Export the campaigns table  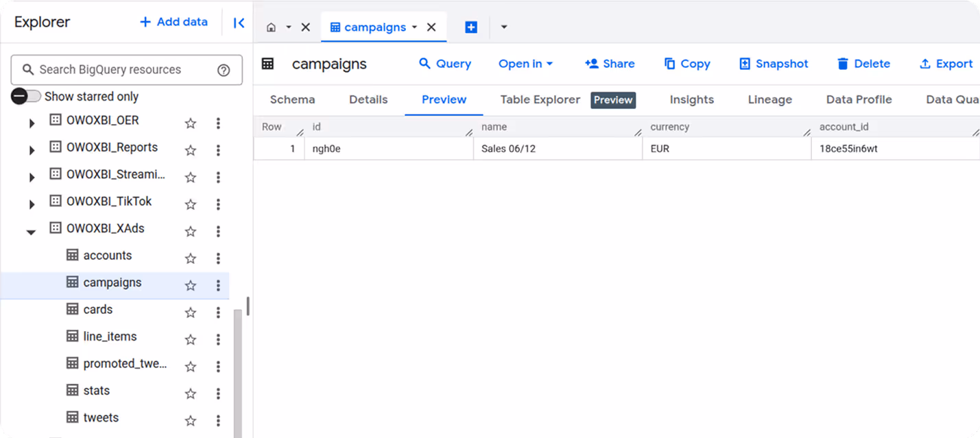coord(946,64)
